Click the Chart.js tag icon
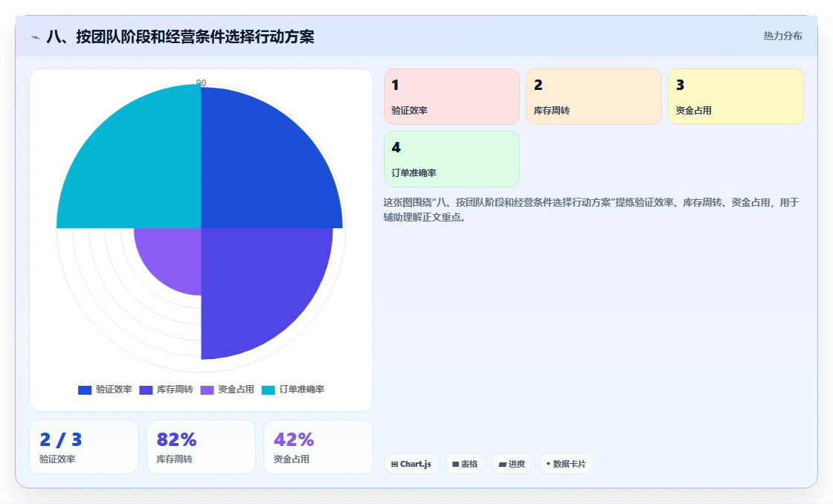 pos(395,464)
